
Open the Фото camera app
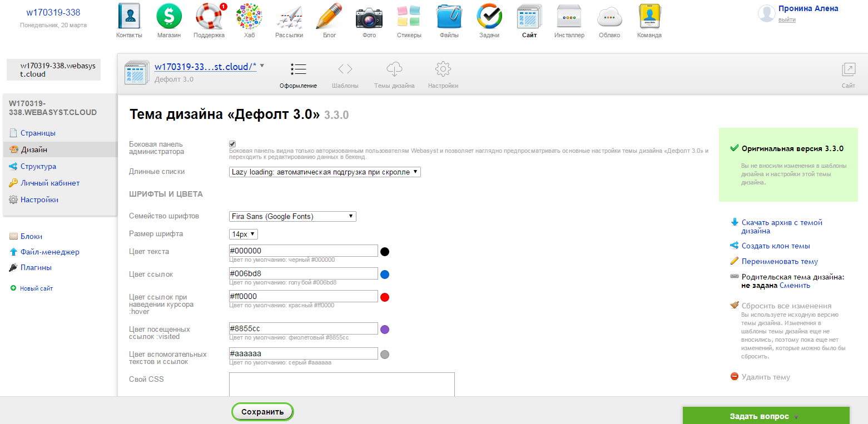point(369,17)
